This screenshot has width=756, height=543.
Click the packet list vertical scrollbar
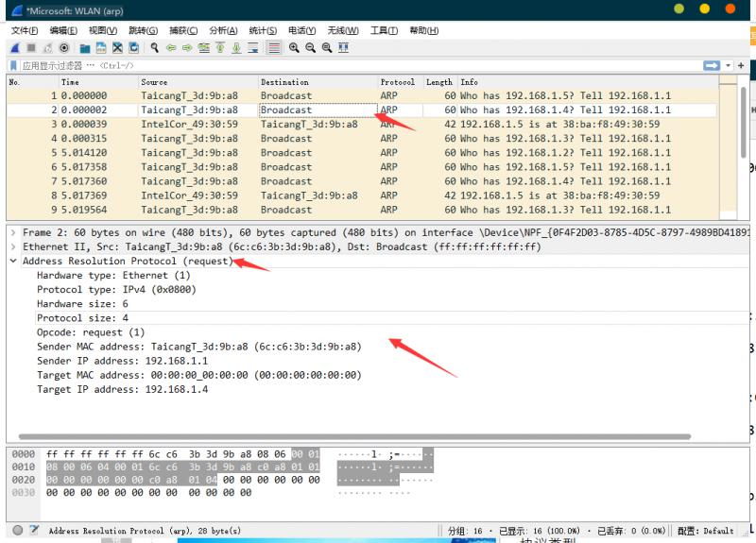pyautogui.click(x=744, y=122)
